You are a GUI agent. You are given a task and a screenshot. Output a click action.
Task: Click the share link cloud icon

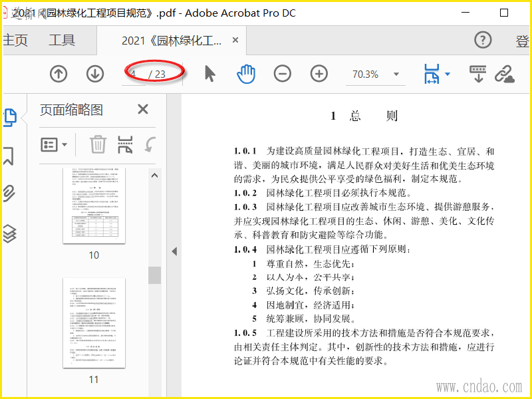[x=505, y=74]
